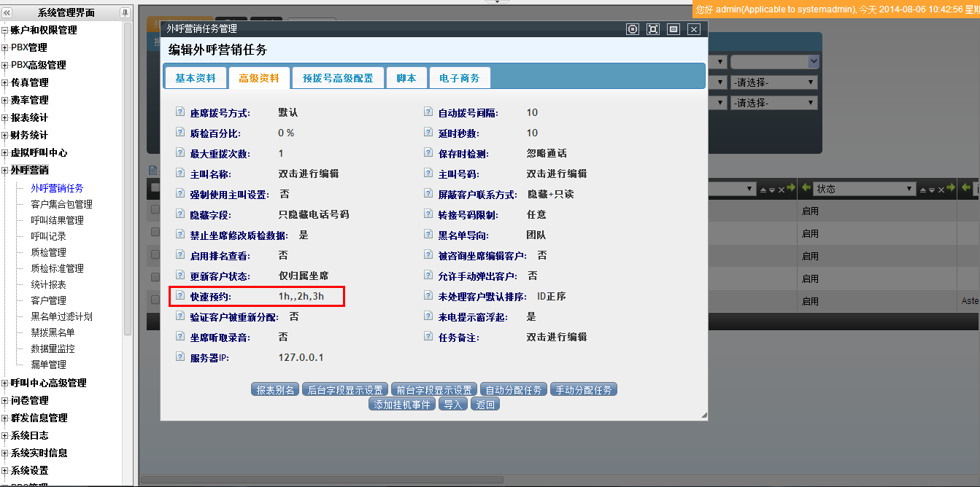
Task: Collapse sidebar with double-arrow icon
Action: 7,12
